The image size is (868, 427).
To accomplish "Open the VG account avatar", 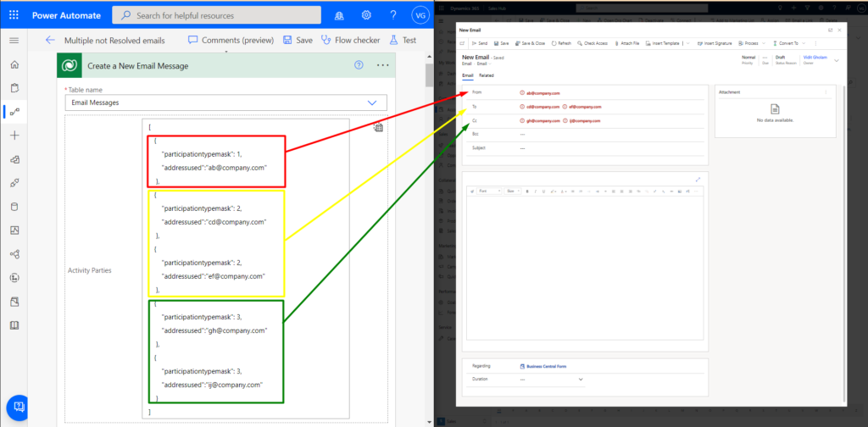I will pos(420,15).
